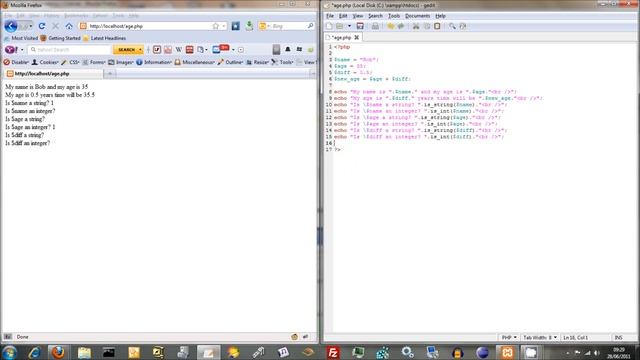
Task: Open the Documents menu in gedit
Action: 417,16
